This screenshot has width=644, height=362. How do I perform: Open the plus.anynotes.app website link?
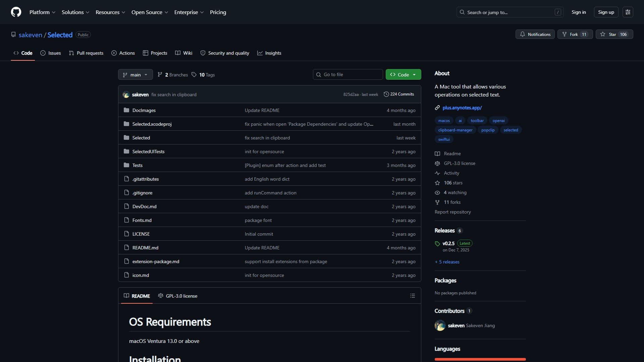(x=462, y=108)
